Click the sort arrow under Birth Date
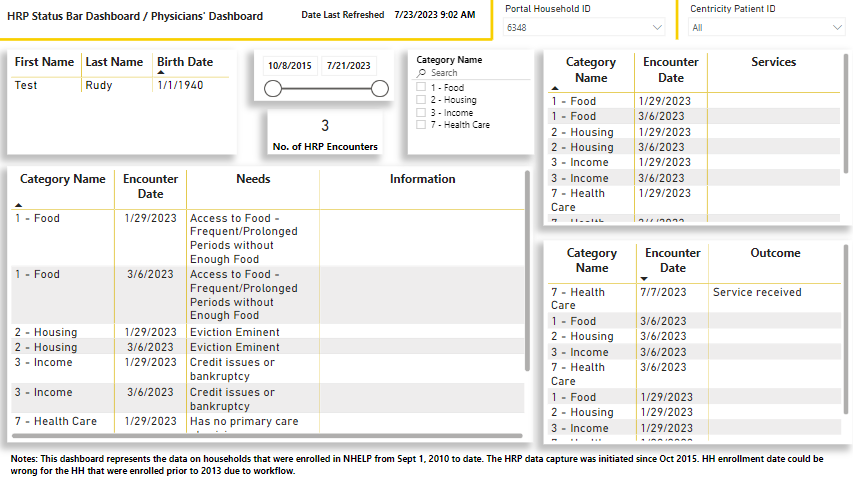The image size is (853, 486). point(161,73)
